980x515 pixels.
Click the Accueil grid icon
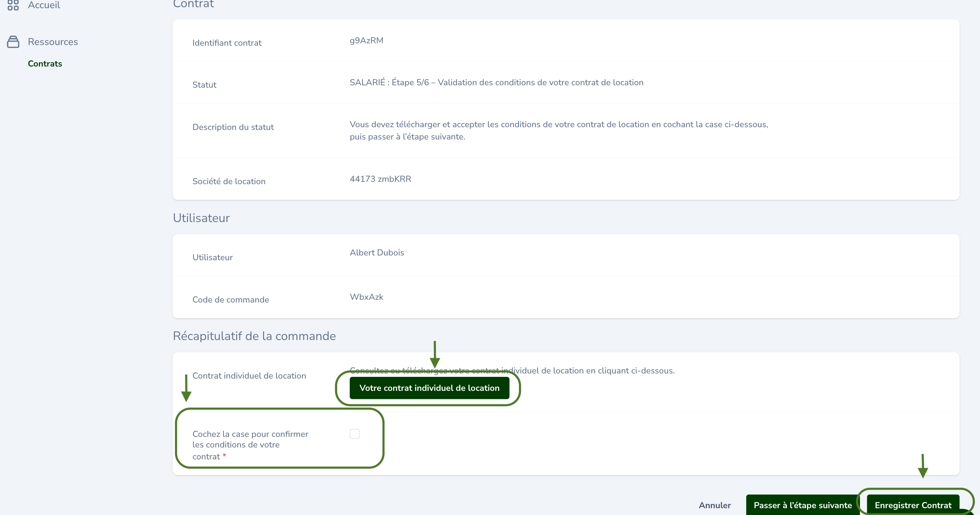pyautogui.click(x=13, y=5)
